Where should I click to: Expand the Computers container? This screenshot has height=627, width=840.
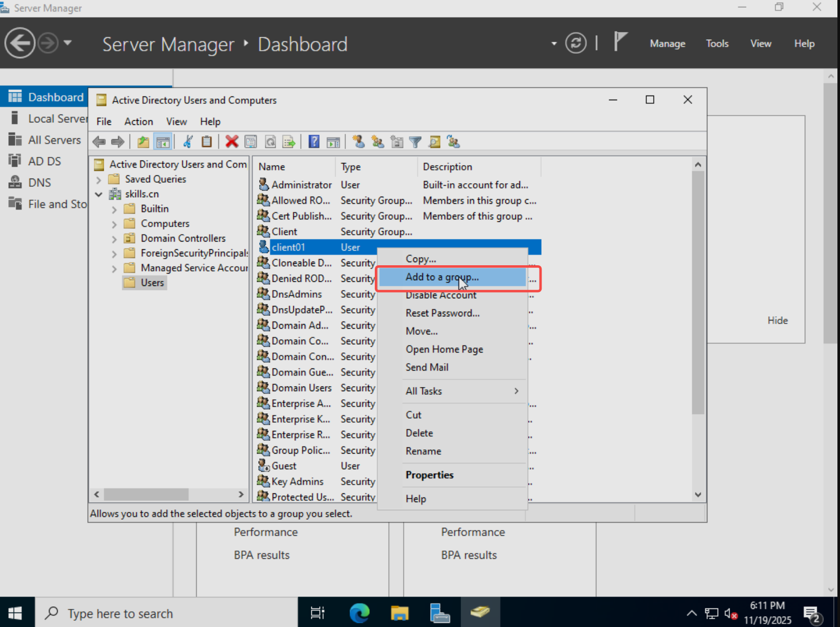coord(114,224)
